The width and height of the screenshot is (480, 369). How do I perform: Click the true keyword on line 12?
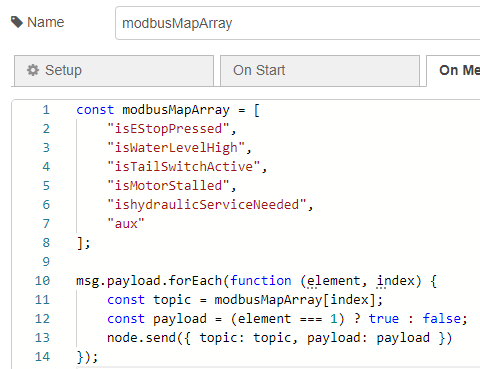click(x=384, y=319)
